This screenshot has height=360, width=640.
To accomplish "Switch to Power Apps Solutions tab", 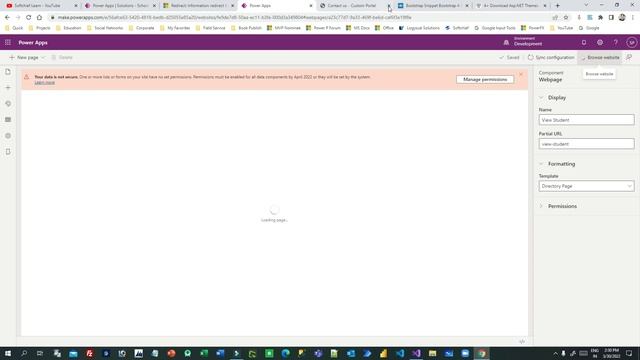I will point(120,6).
